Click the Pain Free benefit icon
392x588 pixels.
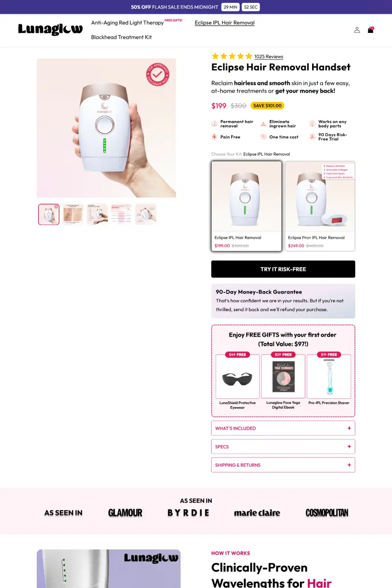point(214,137)
